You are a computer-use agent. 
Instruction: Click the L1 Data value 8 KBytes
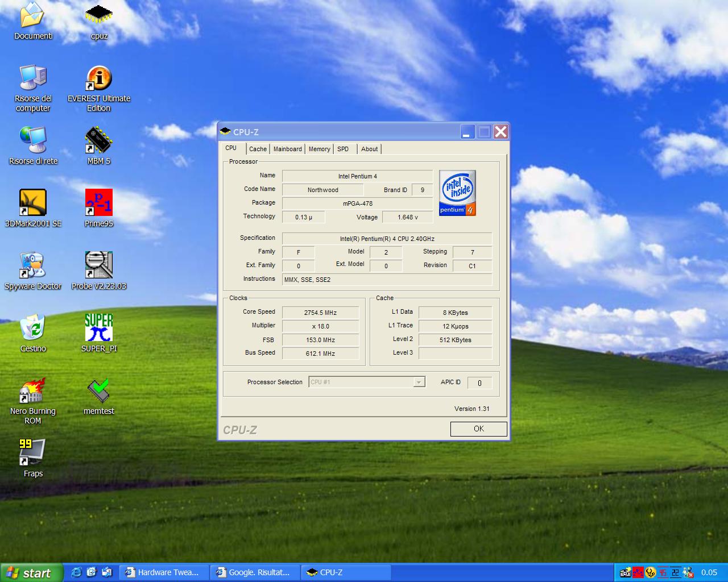click(455, 313)
